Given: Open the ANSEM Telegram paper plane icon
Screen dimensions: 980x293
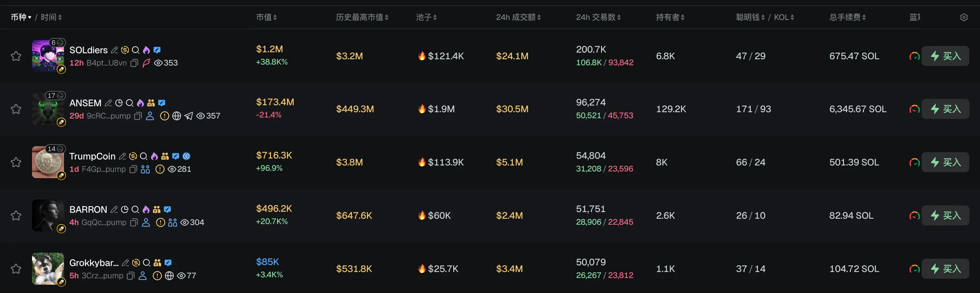Looking at the screenshot, I should pos(189,116).
